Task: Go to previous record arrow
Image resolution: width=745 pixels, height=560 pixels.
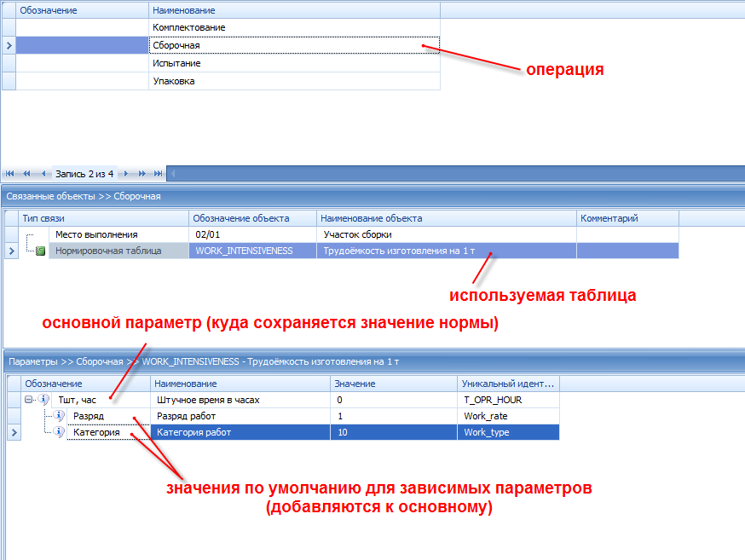Action: [x=43, y=174]
